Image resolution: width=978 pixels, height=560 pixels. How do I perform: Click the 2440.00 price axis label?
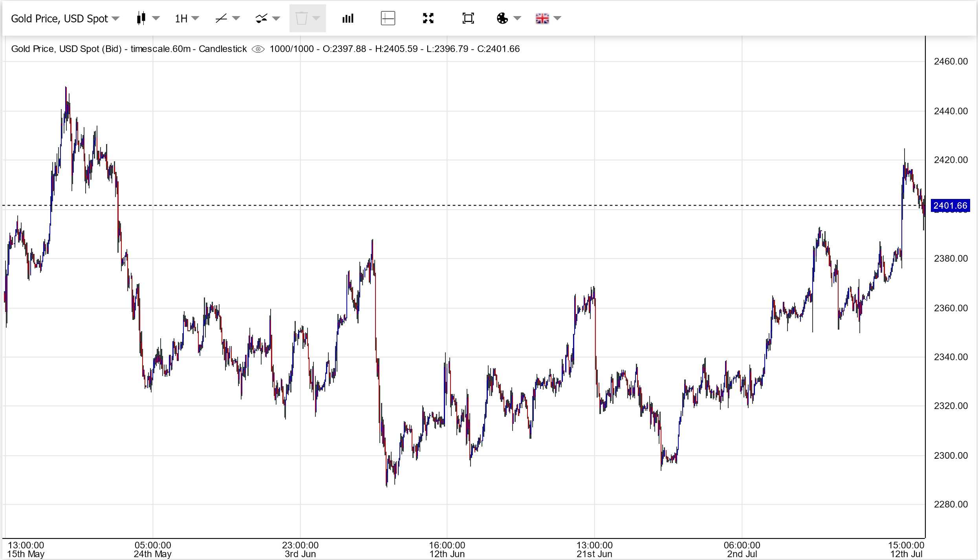click(951, 111)
